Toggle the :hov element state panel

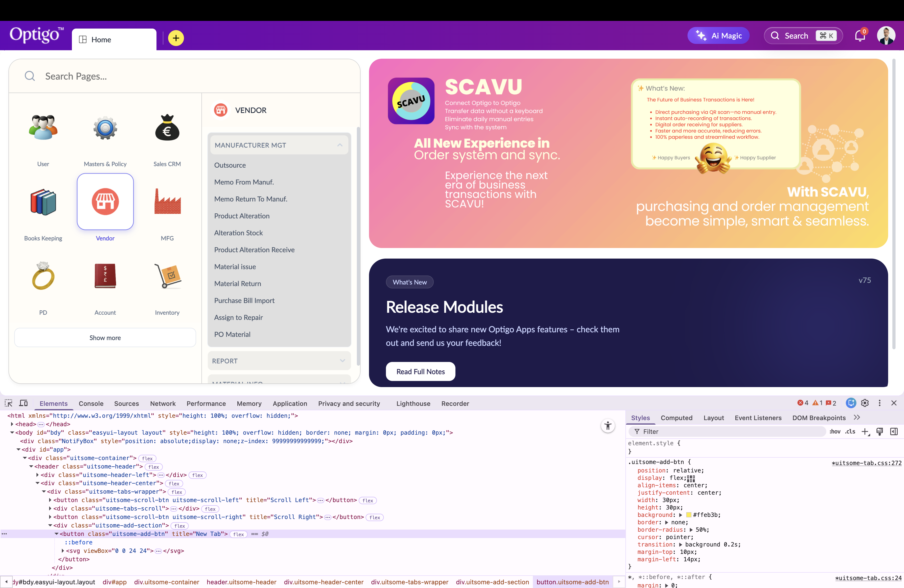click(x=834, y=431)
